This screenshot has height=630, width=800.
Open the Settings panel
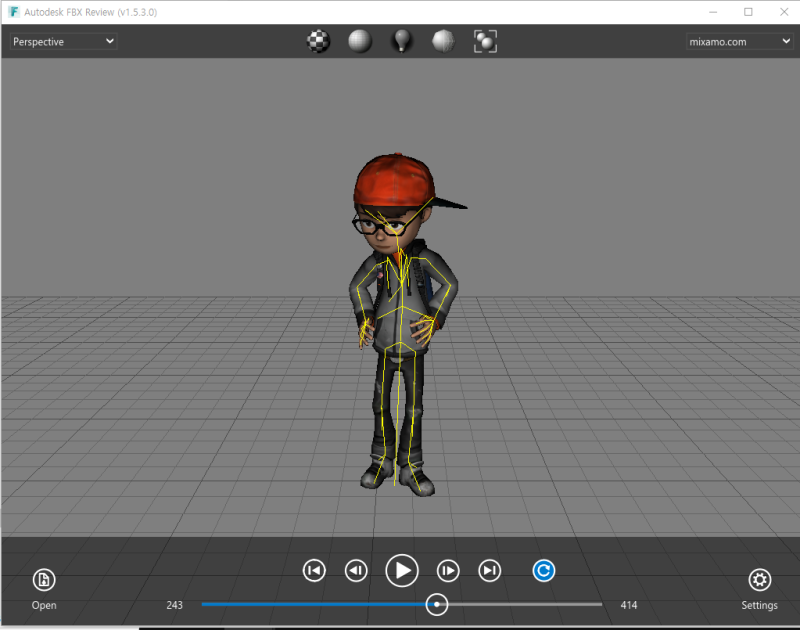760,578
